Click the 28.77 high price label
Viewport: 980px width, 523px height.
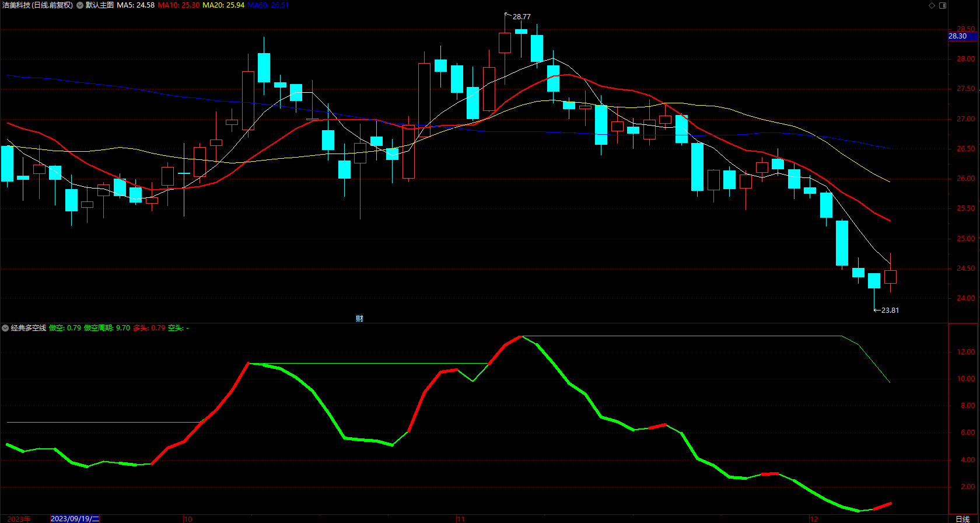click(x=521, y=17)
